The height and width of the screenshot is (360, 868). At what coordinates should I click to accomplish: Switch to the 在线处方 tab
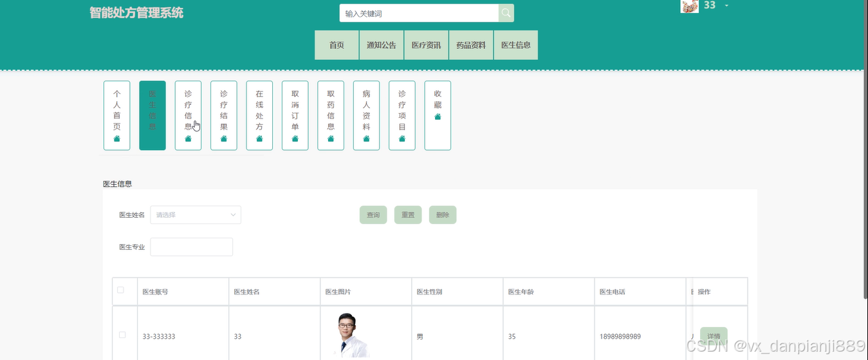click(259, 115)
